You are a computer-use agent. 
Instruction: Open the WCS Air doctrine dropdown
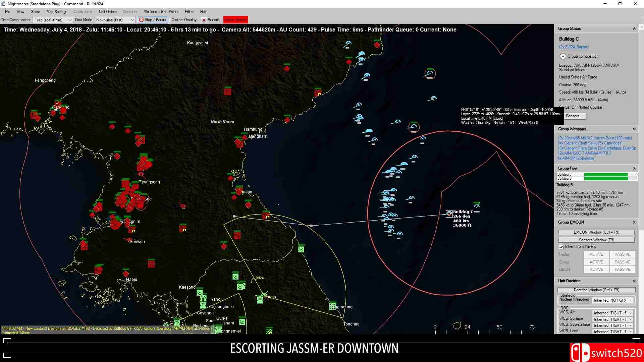630,312
